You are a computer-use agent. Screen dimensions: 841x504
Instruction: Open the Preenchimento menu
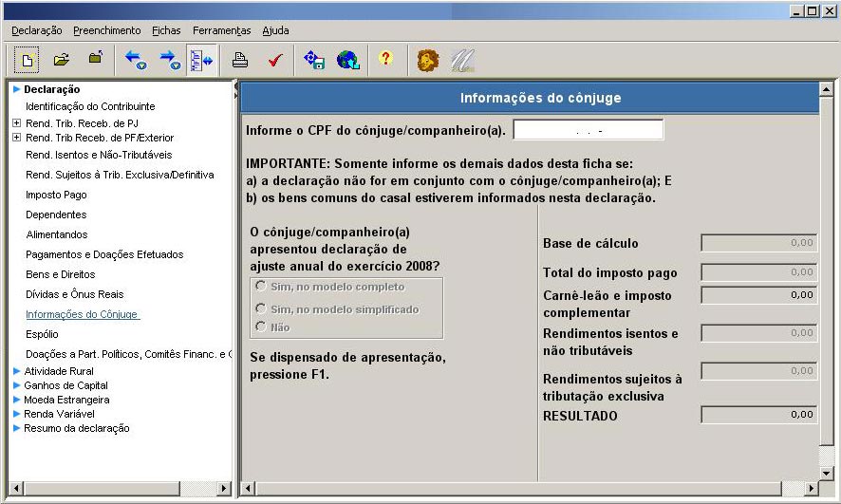106,30
